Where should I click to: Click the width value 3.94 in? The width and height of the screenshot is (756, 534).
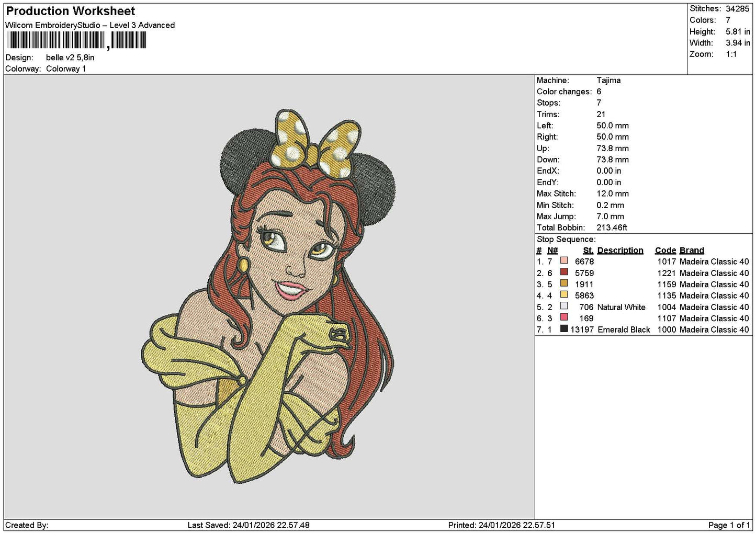(x=738, y=43)
